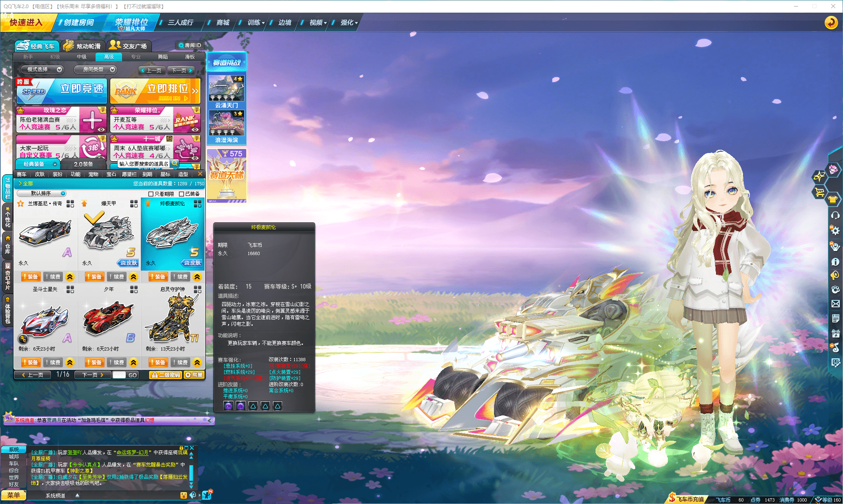Image resolution: width=843 pixels, height=504 pixels.
Task: Open the shopping cart icon
Action: 819,192
